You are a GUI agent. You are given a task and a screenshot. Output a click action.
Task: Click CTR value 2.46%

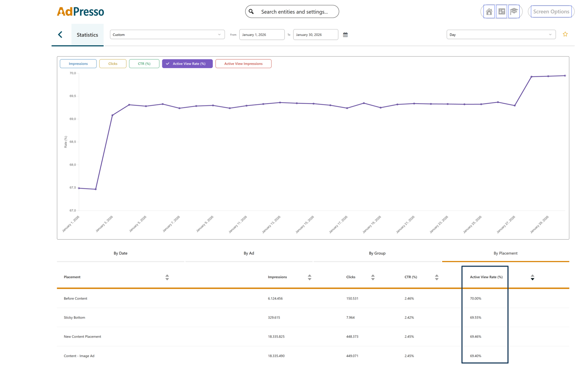pyautogui.click(x=409, y=298)
